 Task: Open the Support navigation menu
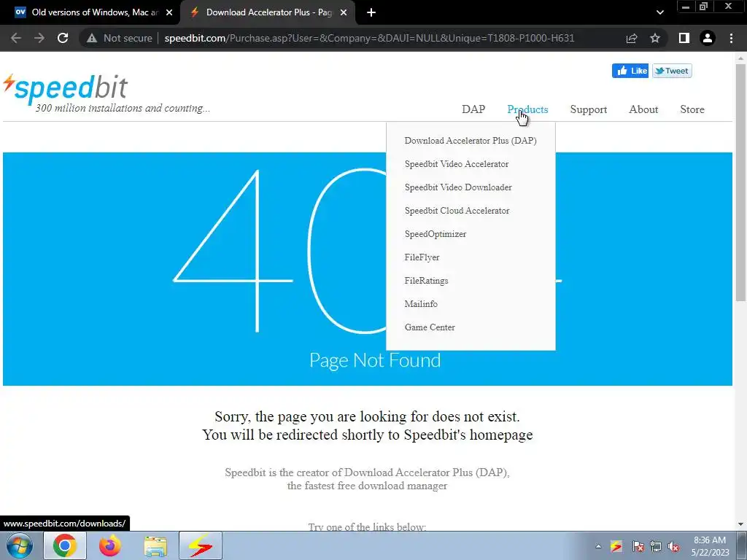click(589, 109)
